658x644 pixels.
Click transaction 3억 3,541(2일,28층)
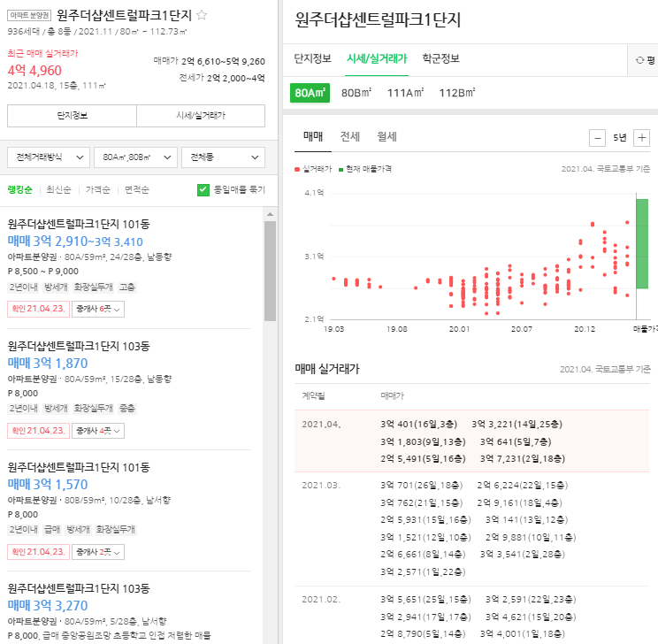tap(523, 555)
